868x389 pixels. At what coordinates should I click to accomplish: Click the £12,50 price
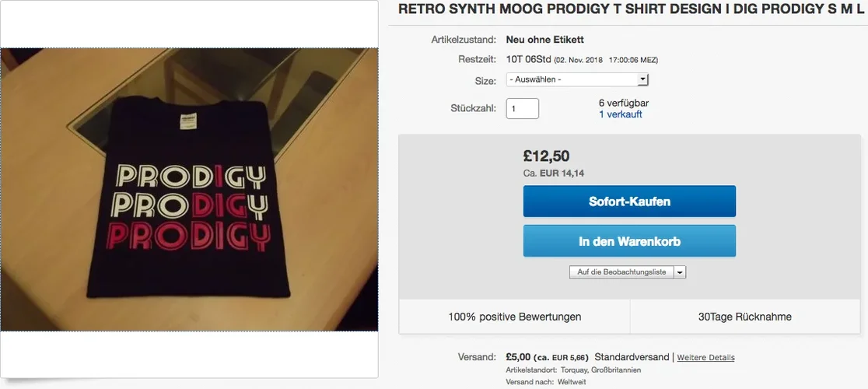(x=546, y=156)
